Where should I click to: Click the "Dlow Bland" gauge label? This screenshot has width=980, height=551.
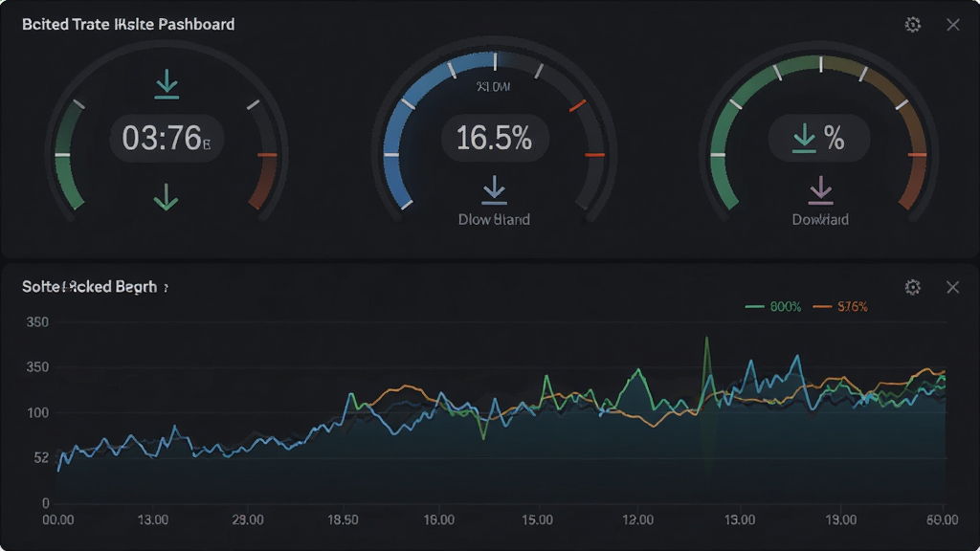click(x=494, y=220)
